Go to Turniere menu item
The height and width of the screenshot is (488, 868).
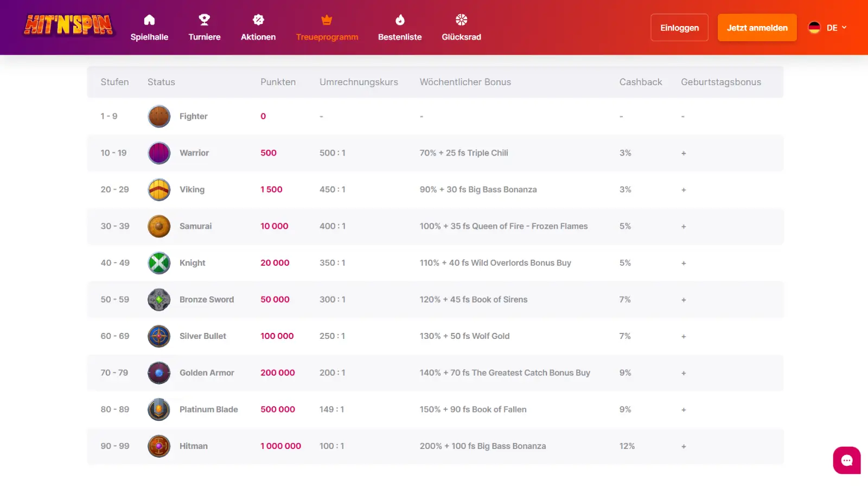(x=205, y=37)
